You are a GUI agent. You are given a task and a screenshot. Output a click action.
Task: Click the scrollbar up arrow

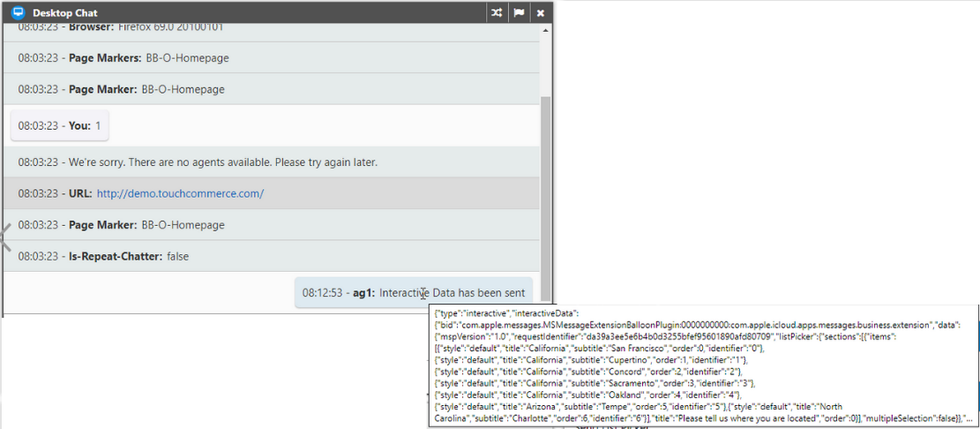coord(546,31)
